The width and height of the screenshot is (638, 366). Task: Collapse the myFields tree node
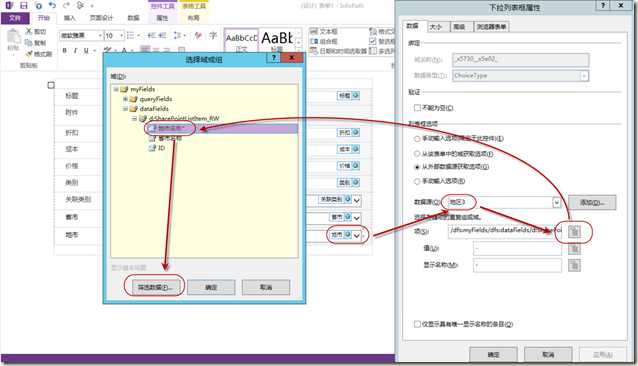[x=116, y=89]
